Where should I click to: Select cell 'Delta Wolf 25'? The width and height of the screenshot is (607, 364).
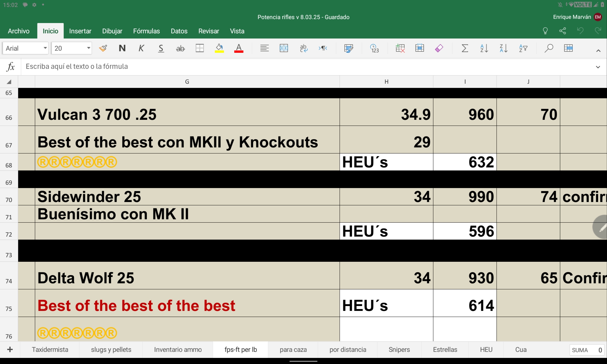point(187,275)
